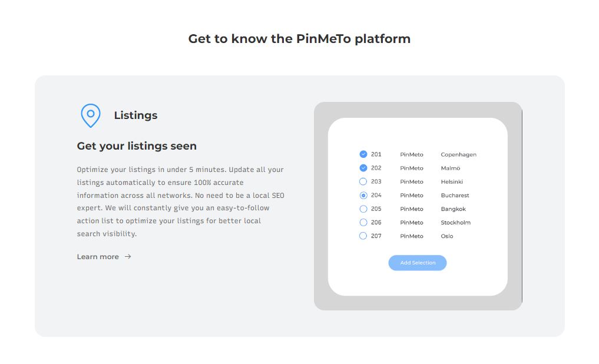This screenshot has height=364, width=599.
Task: Click the Bucharest city label
Action: pyautogui.click(x=455, y=196)
